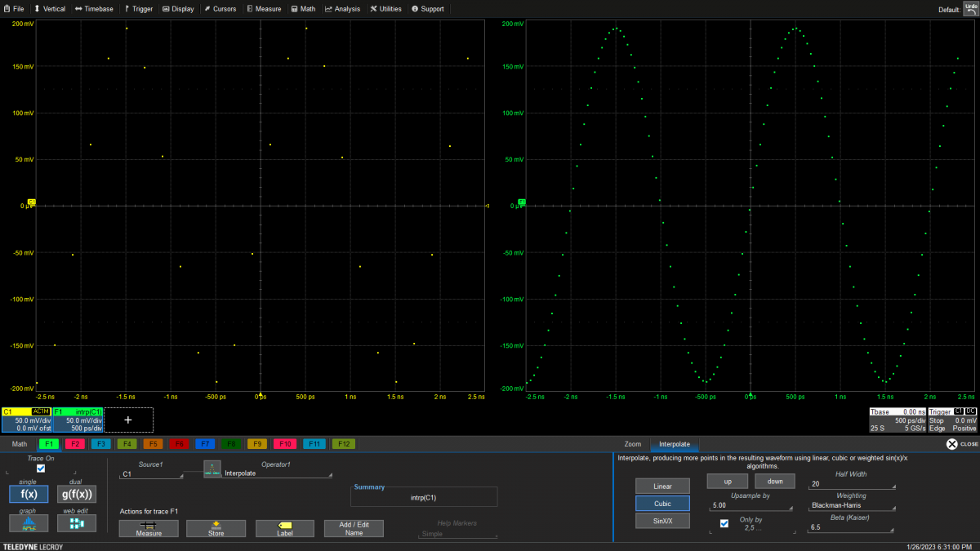Open the Beta (Kaiser) field showing 6.5
The width and height of the screenshot is (980, 551).
click(x=852, y=527)
